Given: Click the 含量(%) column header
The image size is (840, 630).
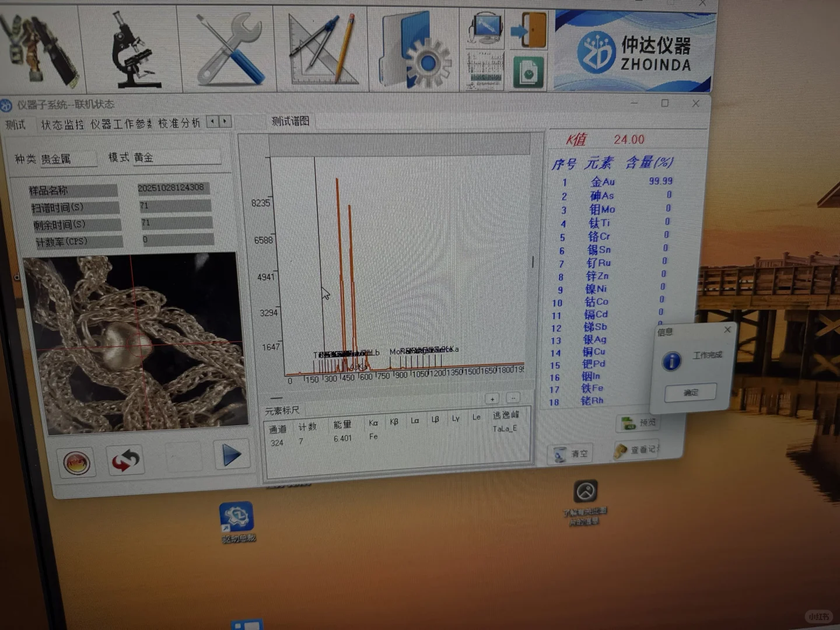Looking at the screenshot, I should (649, 162).
